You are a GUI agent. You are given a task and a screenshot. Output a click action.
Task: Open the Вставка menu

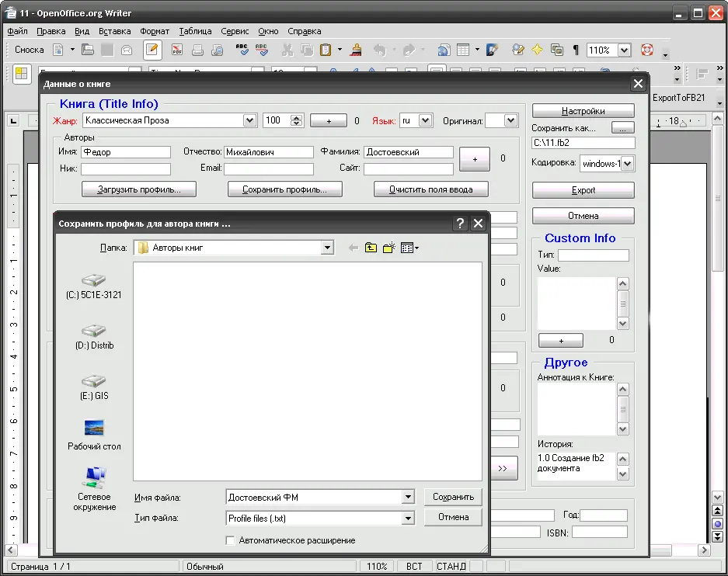pos(115,31)
